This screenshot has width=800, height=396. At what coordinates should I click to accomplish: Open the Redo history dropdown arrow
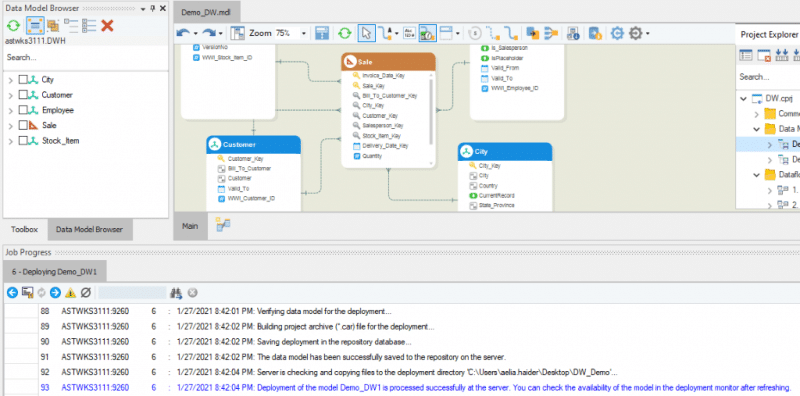coord(220,34)
